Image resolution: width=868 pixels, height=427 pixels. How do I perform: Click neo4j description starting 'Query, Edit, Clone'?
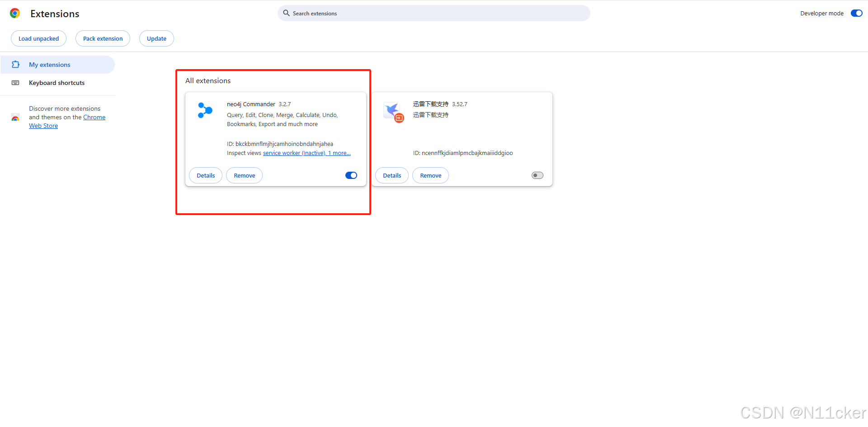pos(282,120)
